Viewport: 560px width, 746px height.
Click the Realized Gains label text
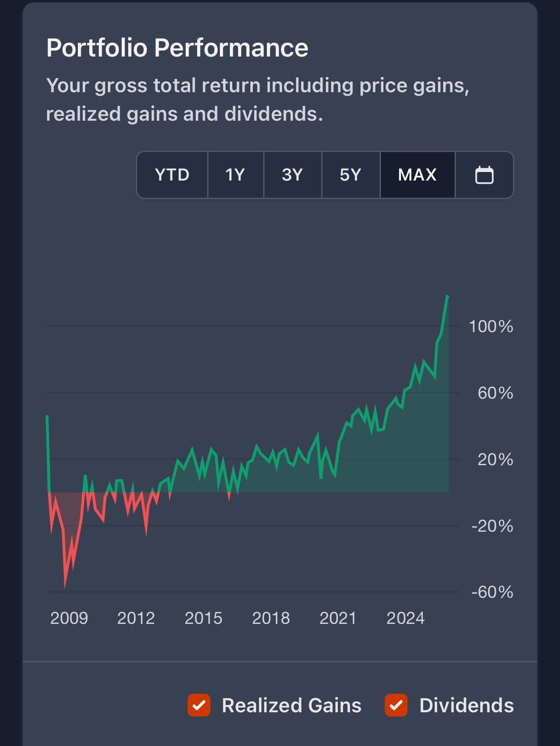tap(291, 705)
